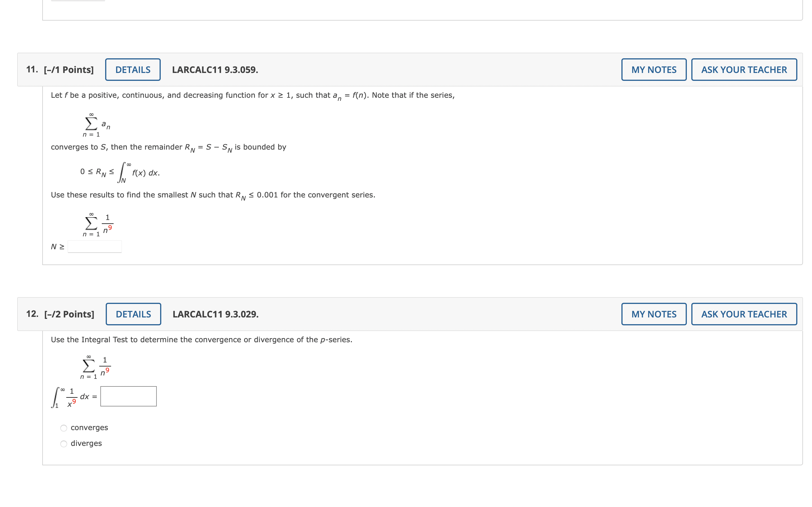Click the LARCALC11 9.3.059 question code
This screenshot has width=812, height=507.
coord(215,70)
